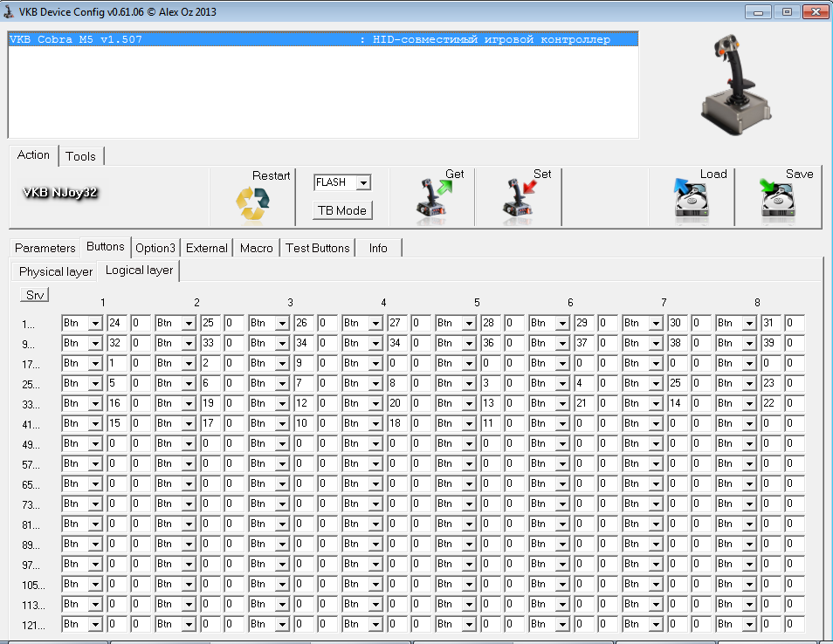This screenshot has height=644, width=833.
Task: Click the Get joystick icon
Action: [x=432, y=199]
